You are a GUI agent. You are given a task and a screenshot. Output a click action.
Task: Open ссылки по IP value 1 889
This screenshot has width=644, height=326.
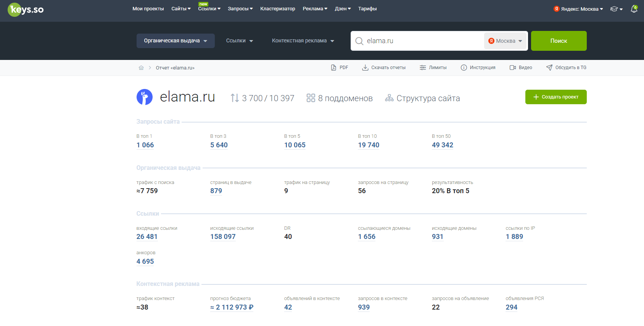pyautogui.click(x=514, y=237)
